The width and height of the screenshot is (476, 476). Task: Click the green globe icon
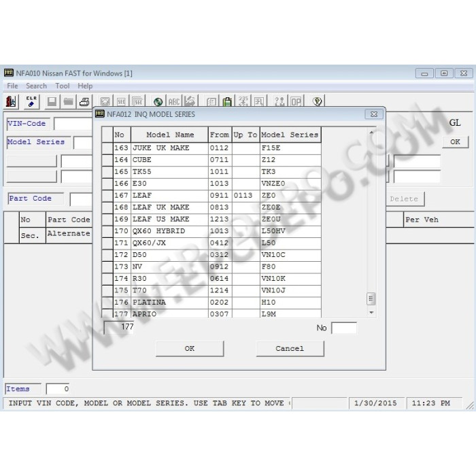click(x=158, y=102)
